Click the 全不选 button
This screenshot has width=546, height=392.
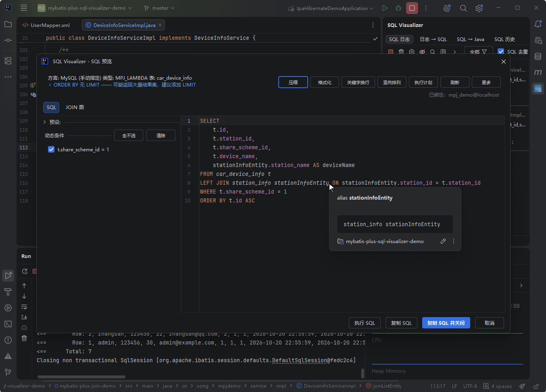(x=129, y=135)
